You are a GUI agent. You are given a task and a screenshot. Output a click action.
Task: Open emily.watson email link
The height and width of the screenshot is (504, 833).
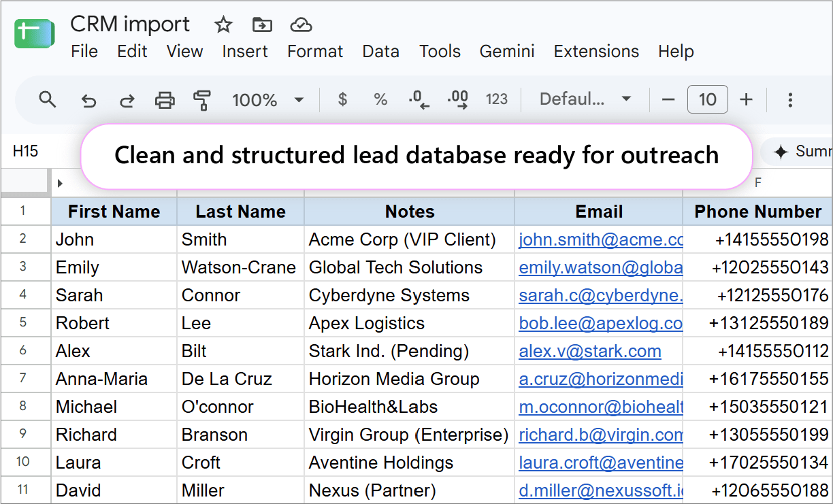point(601,267)
